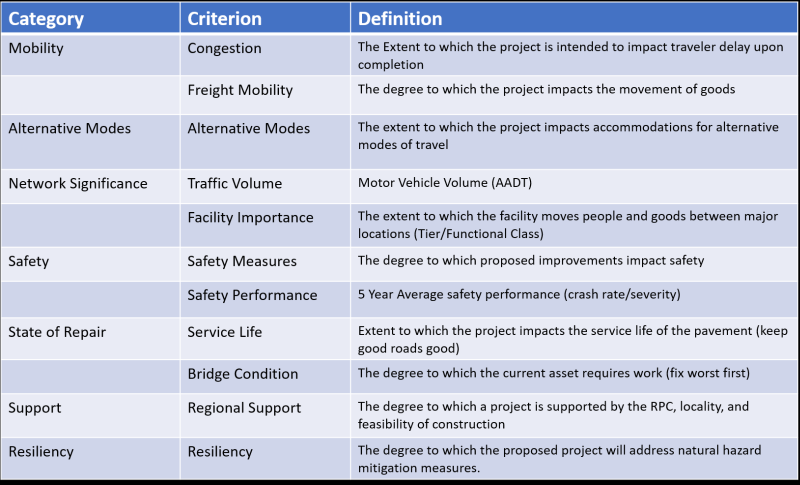
Task: Select the Alternative Modes category cell
Action: (69, 128)
